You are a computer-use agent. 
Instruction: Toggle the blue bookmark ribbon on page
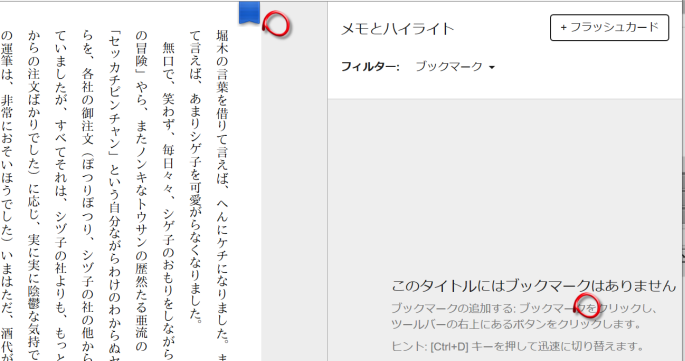pyautogui.click(x=249, y=12)
